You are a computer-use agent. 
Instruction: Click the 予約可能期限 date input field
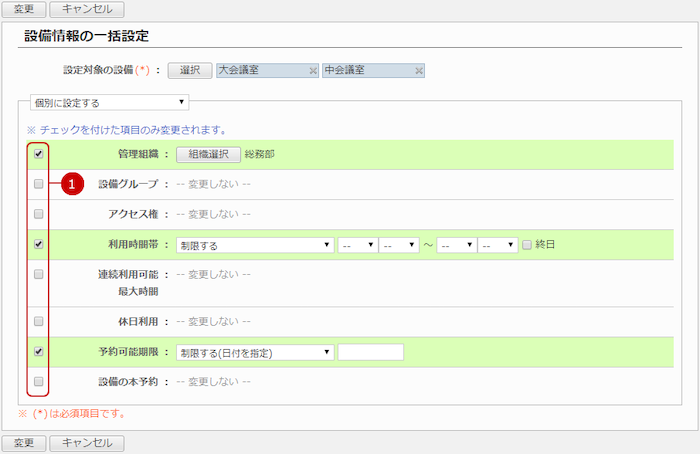(370, 352)
